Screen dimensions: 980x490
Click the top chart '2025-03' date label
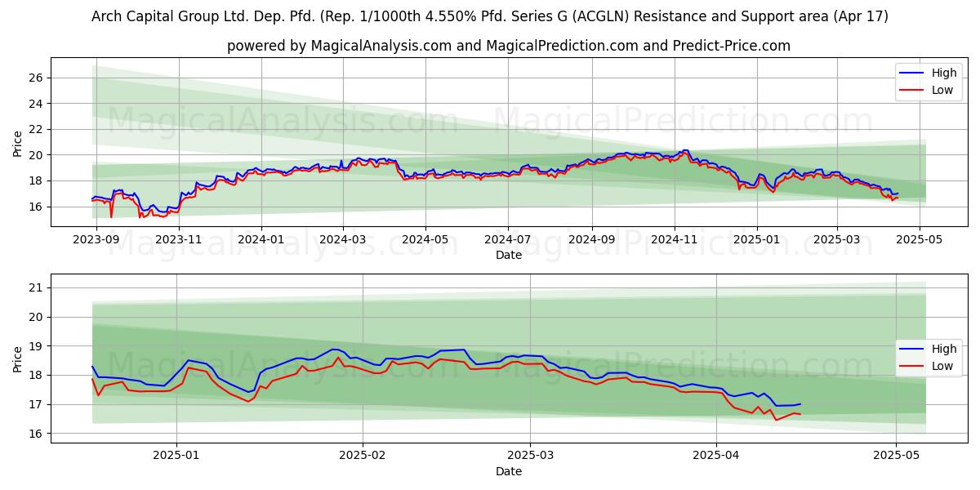pos(836,241)
